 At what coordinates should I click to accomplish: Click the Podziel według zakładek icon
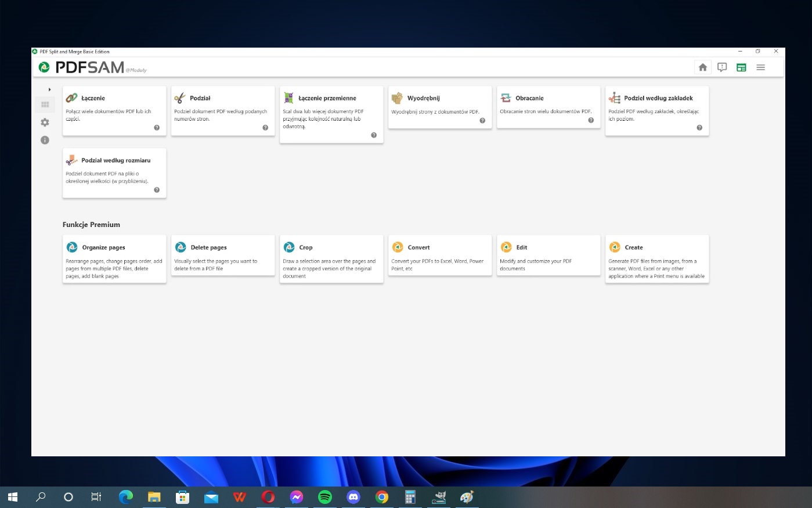614,98
